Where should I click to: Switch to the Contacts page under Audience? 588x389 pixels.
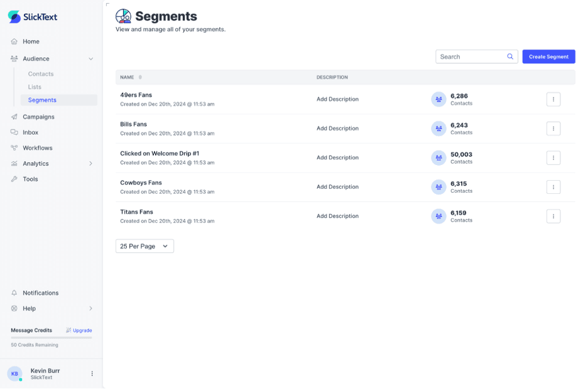coord(40,74)
